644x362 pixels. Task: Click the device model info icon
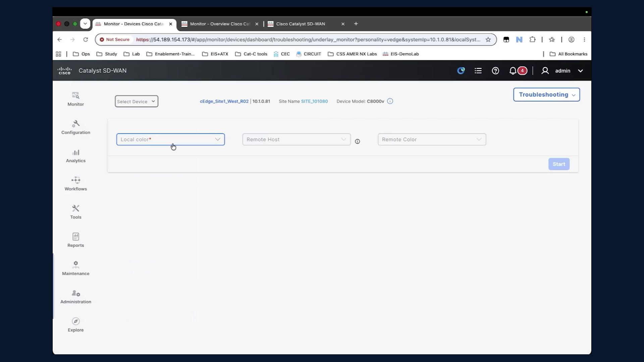pyautogui.click(x=390, y=101)
